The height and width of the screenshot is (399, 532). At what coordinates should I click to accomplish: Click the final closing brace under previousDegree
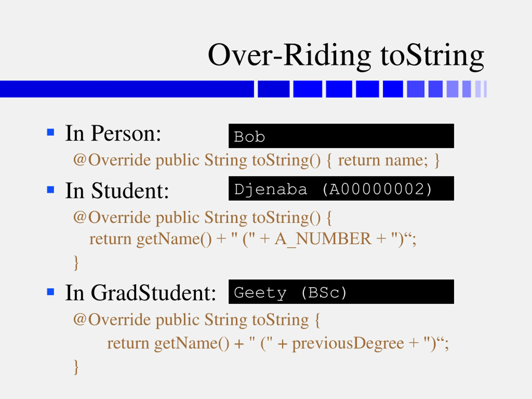coord(76,367)
